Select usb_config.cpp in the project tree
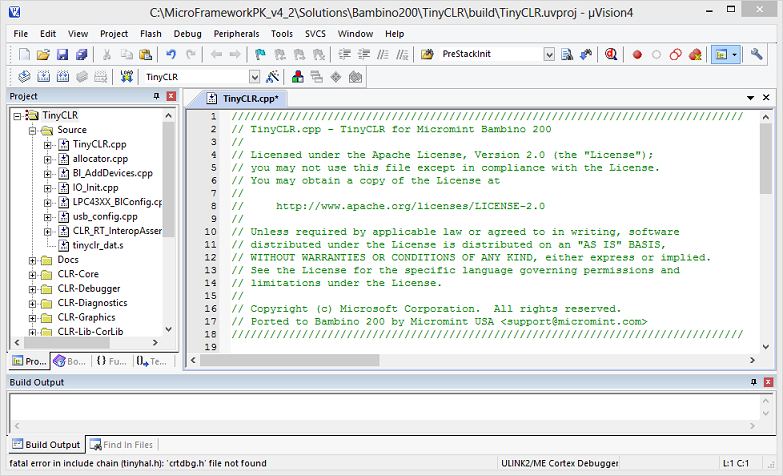The width and height of the screenshot is (783, 476). (105, 217)
